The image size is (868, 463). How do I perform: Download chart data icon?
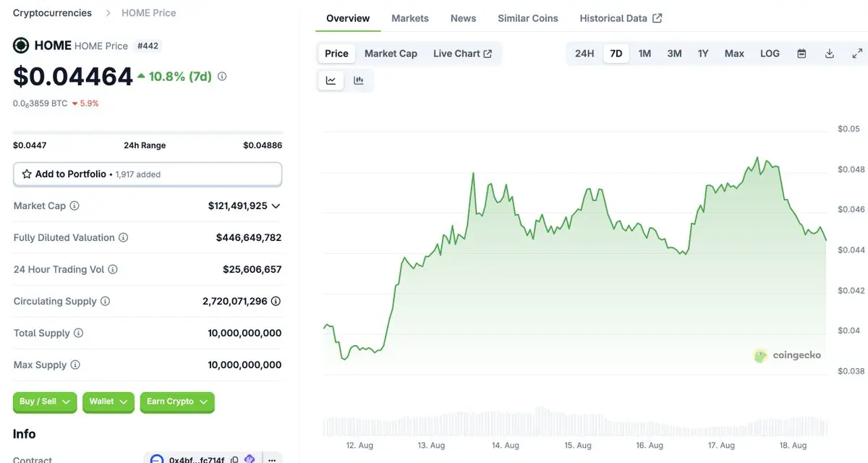click(x=830, y=54)
